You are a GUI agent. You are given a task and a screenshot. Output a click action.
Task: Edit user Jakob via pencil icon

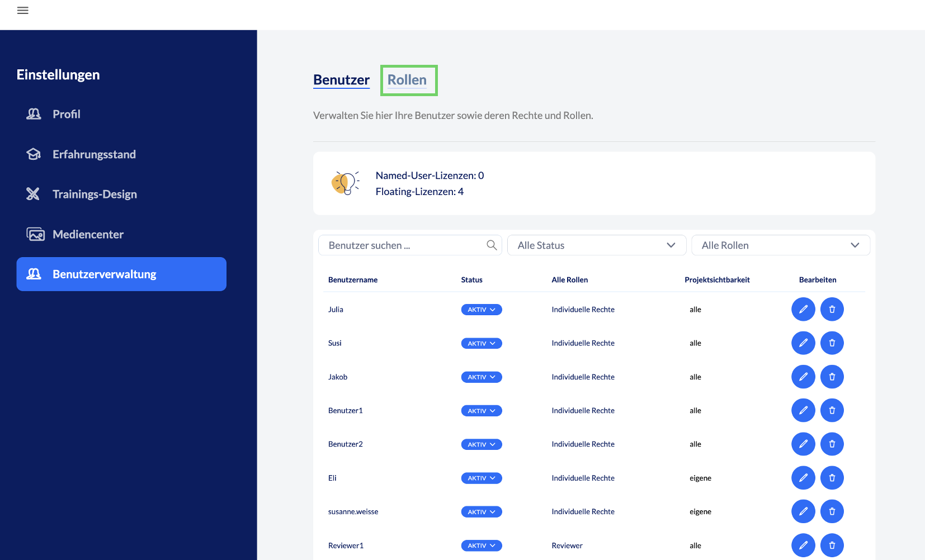point(803,377)
